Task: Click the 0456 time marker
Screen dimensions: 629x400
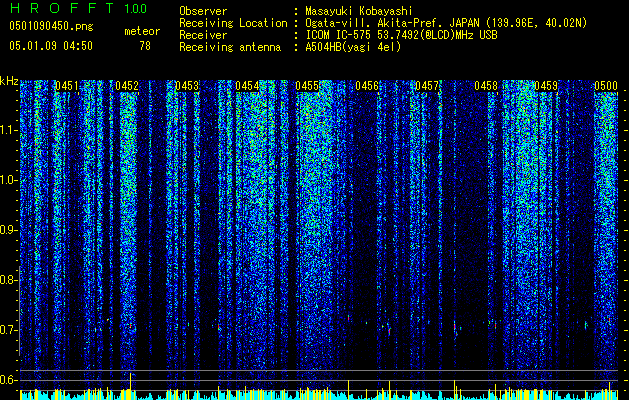Action: [367, 86]
